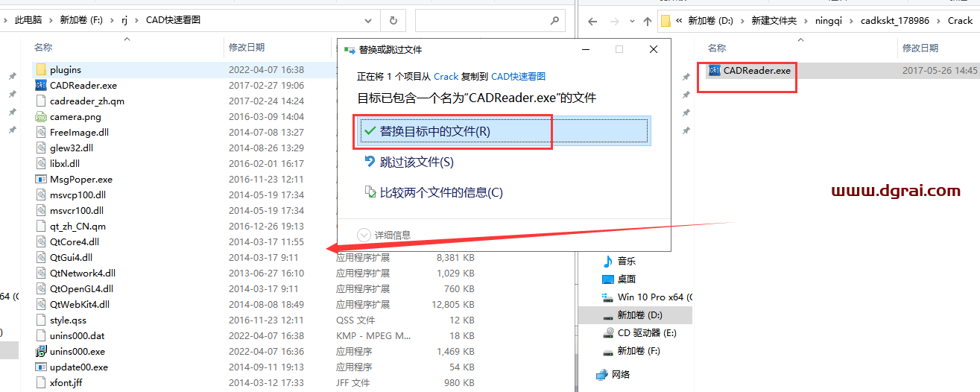Sort left window by 修改日期 column
Image resolution: width=980 pixels, height=392 pixels.
246,47
